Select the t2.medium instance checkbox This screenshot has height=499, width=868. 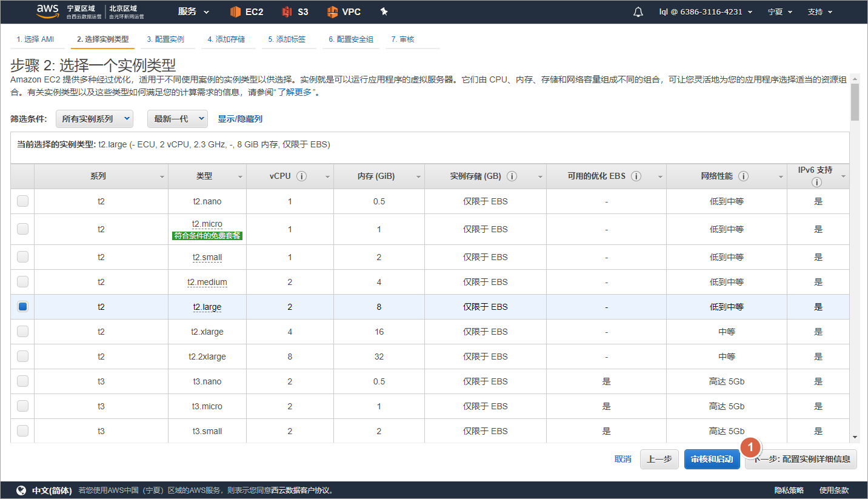pyautogui.click(x=22, y=282)
